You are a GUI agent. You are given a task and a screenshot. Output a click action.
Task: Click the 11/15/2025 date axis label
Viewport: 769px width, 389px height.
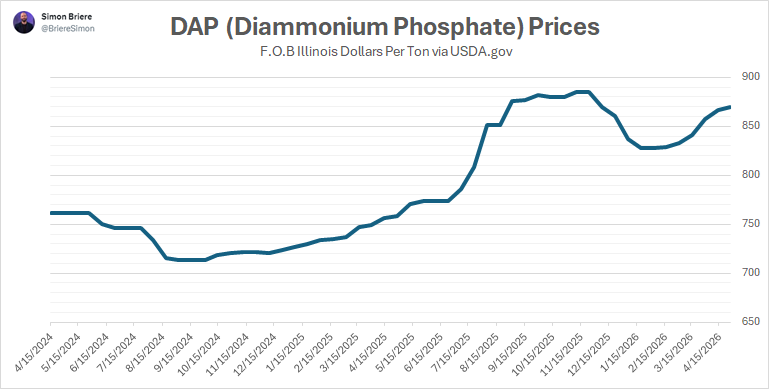point(560,354)
